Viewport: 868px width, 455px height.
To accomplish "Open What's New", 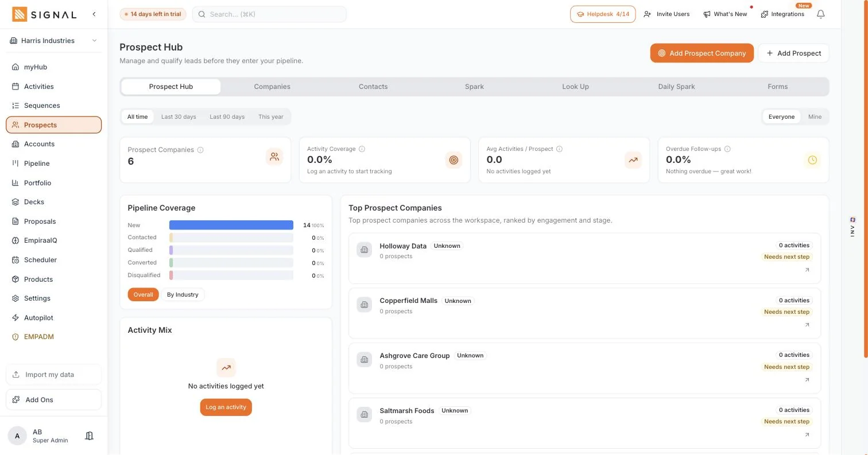I will (725, 14).
